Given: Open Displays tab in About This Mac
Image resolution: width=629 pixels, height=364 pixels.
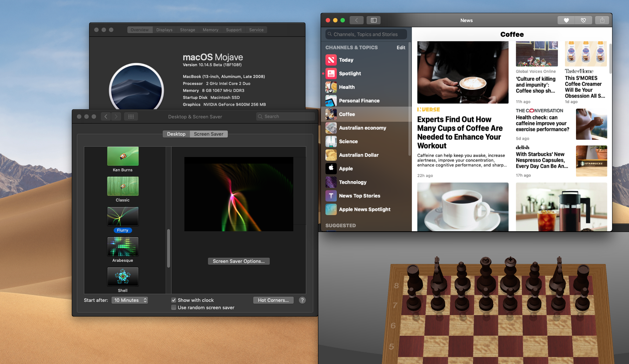Looking at the screenshot, I should click(x=164, y=30).
